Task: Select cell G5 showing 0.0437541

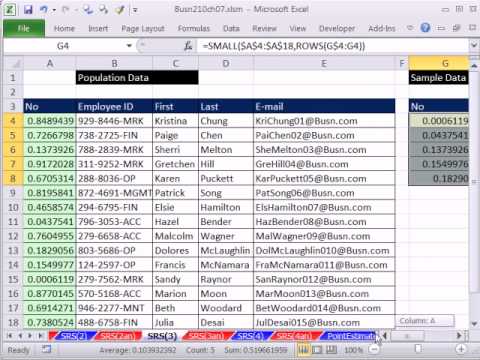Action: pyautogui.click(x=438, y=135)
